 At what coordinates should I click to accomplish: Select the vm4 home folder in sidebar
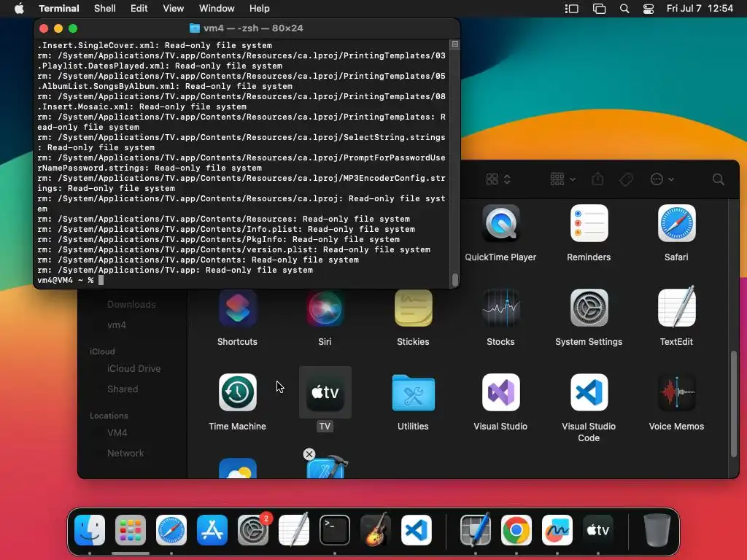click(x=116, y=324)
